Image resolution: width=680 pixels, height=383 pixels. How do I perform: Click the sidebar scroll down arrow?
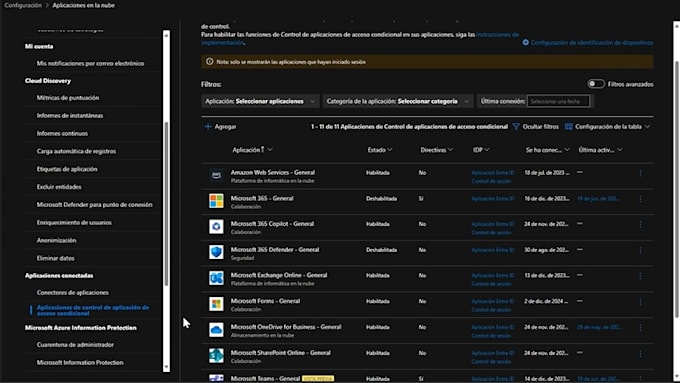[x=166, y=367]
